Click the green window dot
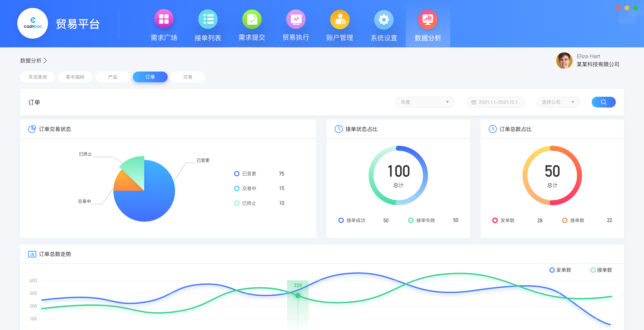This screenshot has width=644, height=330. pos(635,8)
